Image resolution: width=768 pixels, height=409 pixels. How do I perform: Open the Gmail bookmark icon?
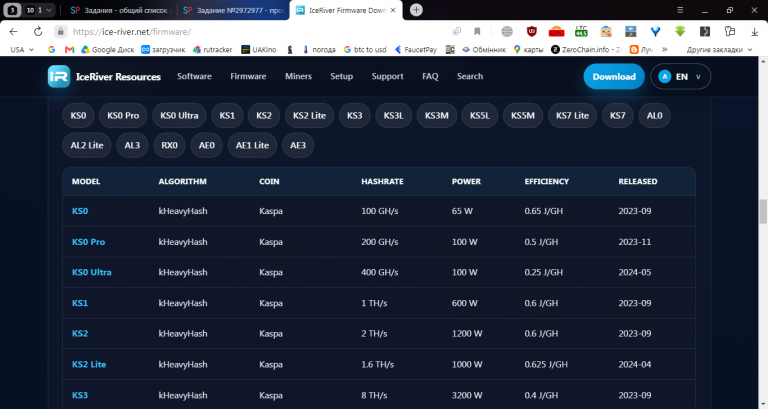69,49
